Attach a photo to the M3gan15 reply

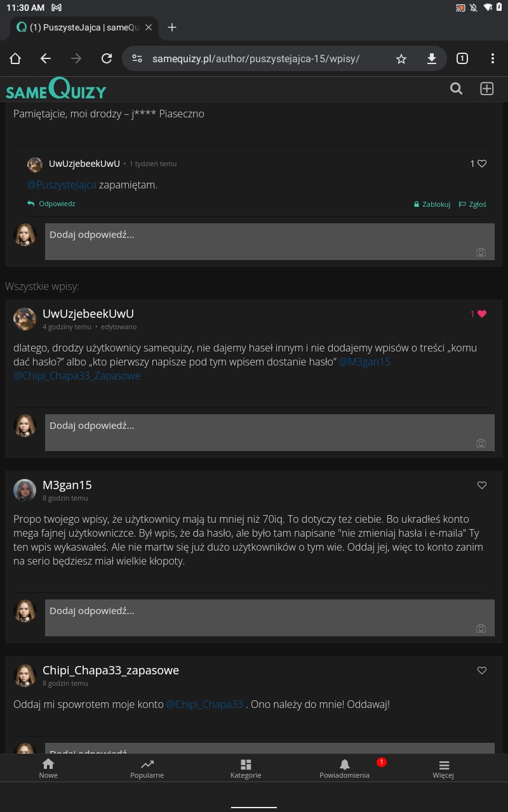(481, 628)
